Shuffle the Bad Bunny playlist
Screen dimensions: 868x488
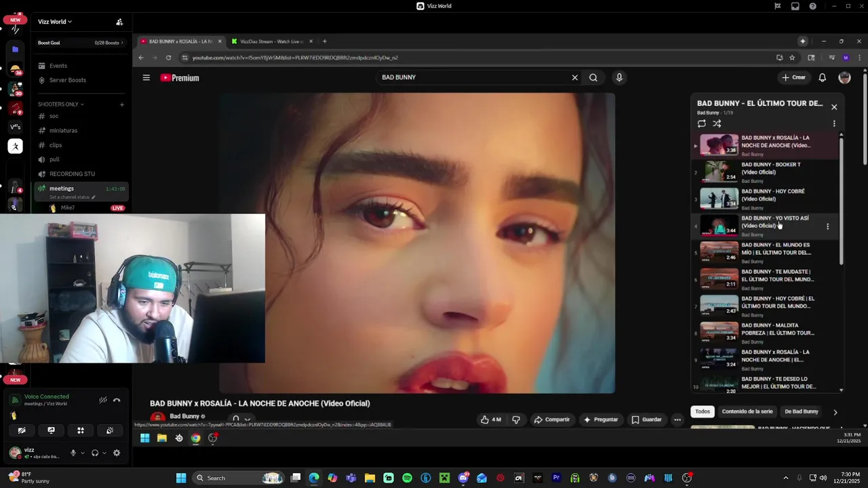point(717,123)
